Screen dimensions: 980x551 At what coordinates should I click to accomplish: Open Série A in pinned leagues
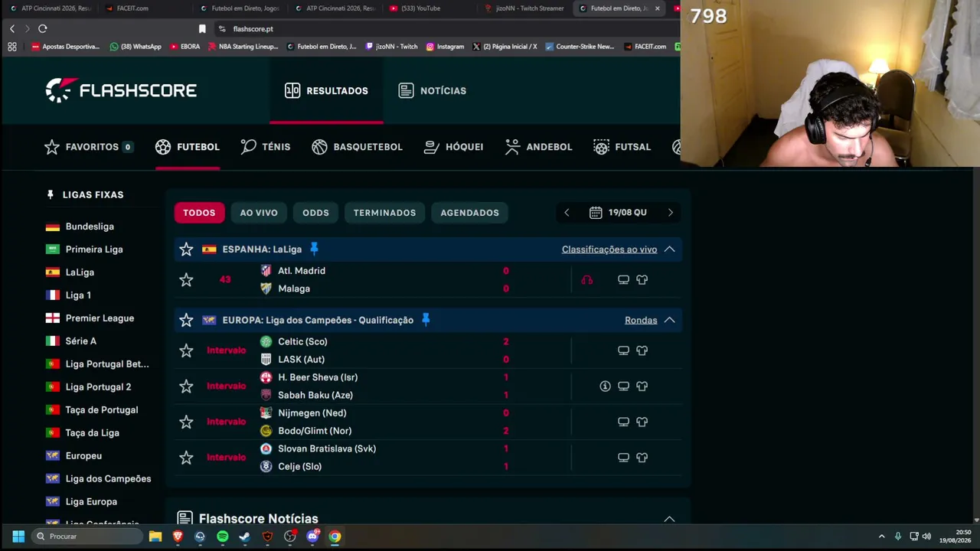pyautogui.click(x=80, y=341)
